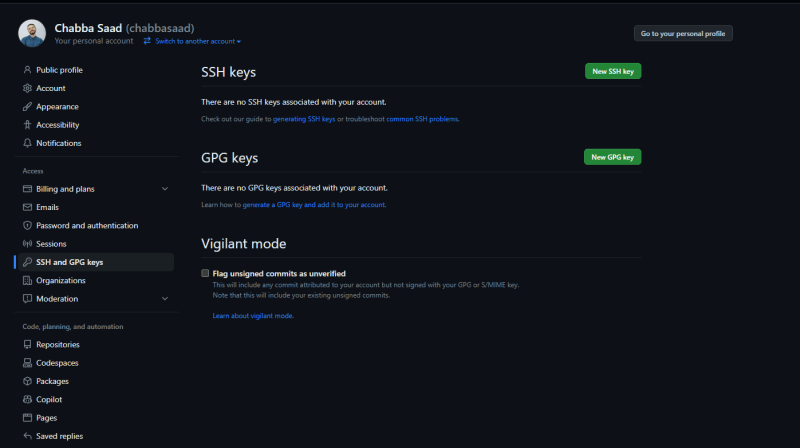The image size is (800, 448).
Task: Click Go to your personal profile button
Action: pyautogui.click(x=683, y=34)
